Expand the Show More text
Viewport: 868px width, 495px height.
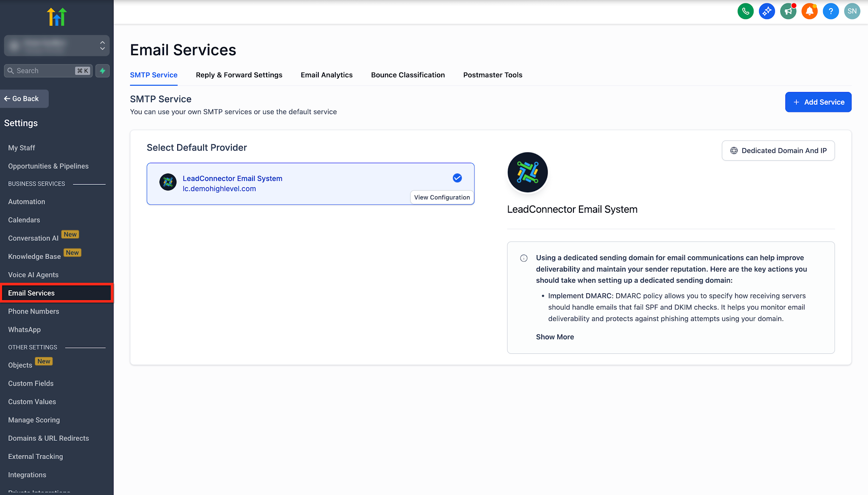555,337
